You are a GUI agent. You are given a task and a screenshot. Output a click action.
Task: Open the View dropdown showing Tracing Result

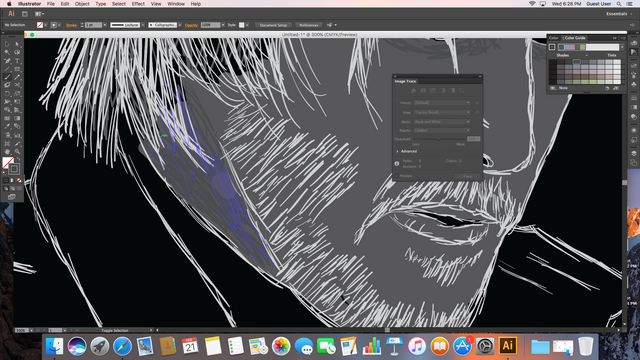click(x=442, y=112)
